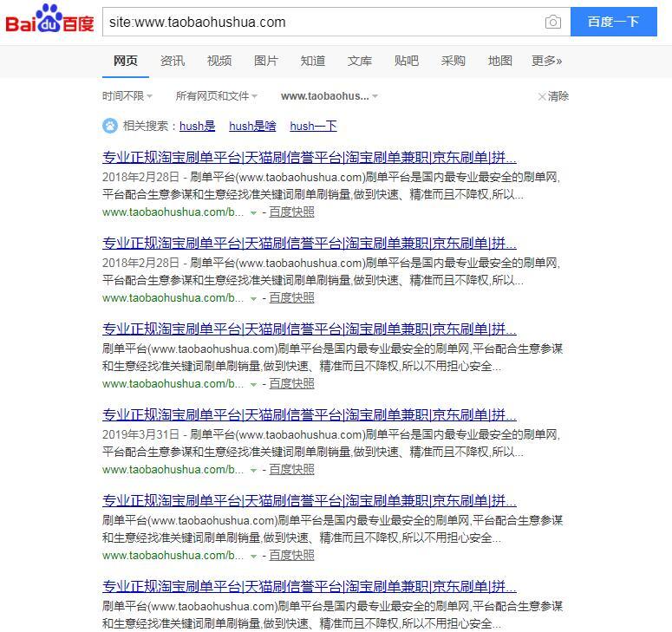Click the 2019年3月31日 date text

tap(140, 434)
